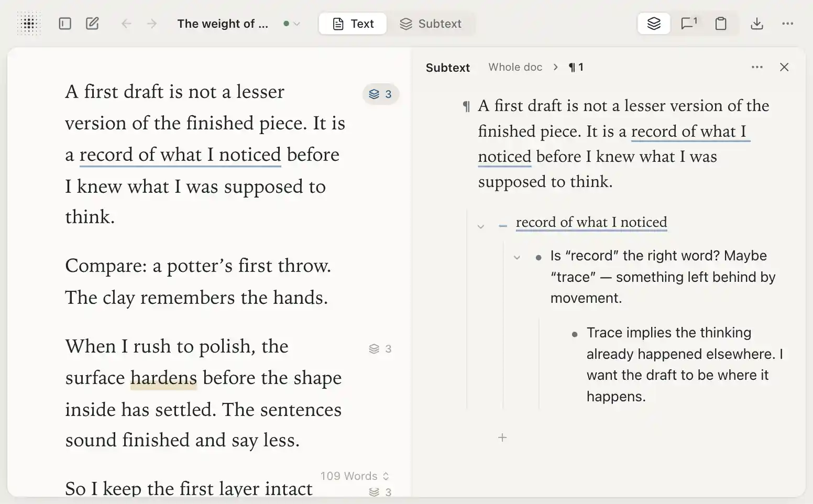Click paragraph 'Compare: a potter's first throw'
This screenshot has height=504, width=813.
pos(198,281)
